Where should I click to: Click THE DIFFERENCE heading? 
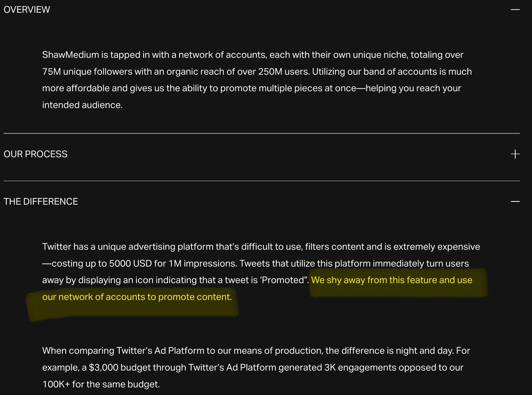point(41,201)
